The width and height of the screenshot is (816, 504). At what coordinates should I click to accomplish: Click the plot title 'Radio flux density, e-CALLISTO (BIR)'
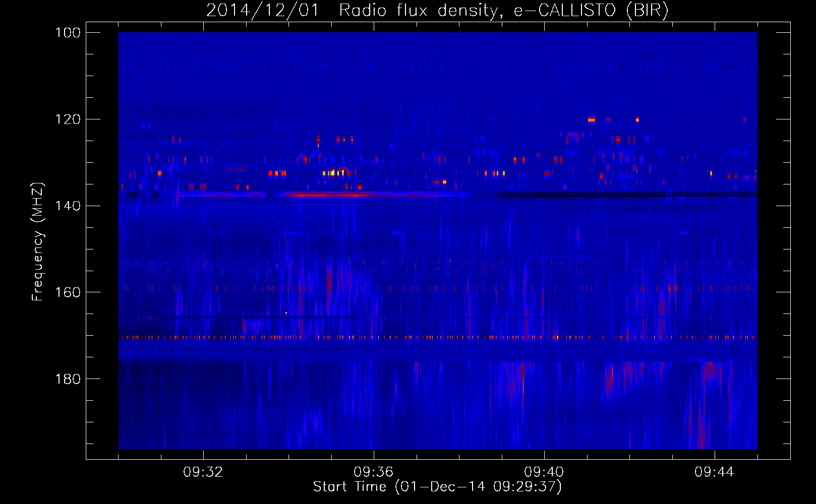pos(503,10)
